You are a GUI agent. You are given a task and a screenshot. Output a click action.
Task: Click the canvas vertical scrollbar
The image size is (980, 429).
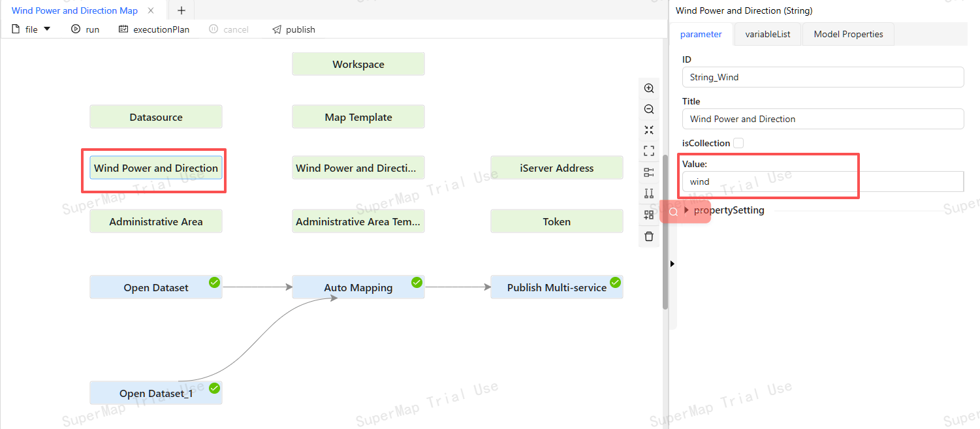(x=665, y=232)
